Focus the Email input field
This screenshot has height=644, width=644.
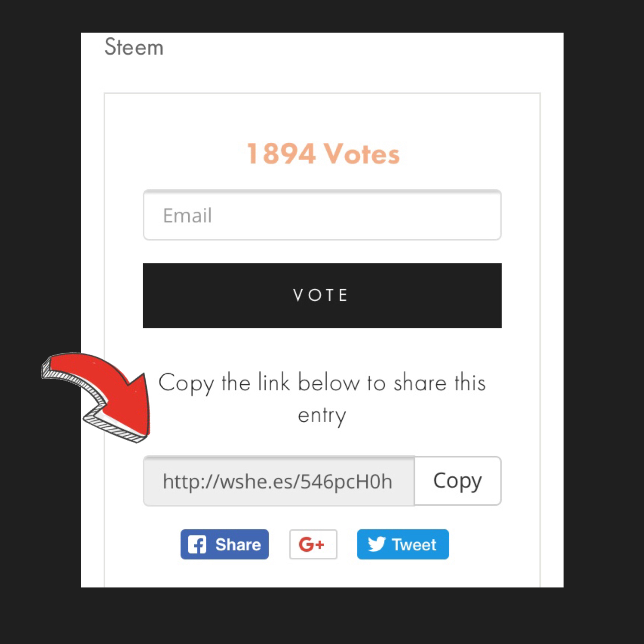coord(322,215)
